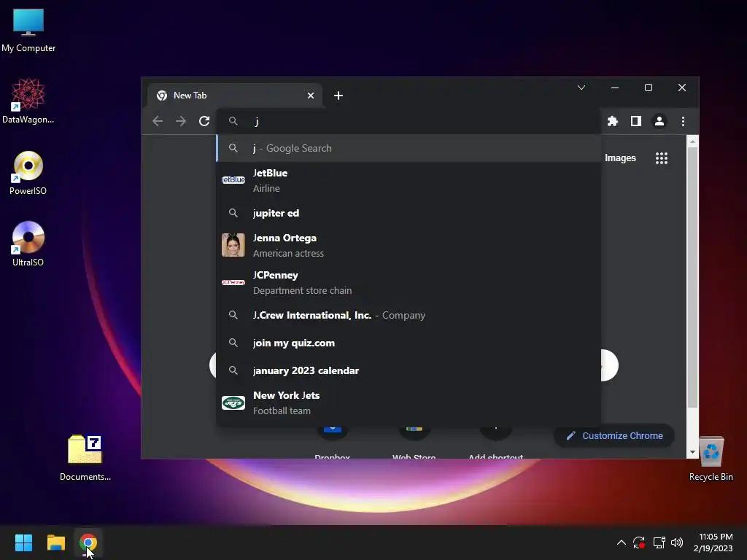Click the page's vertical scrollbar

point(693,277)
